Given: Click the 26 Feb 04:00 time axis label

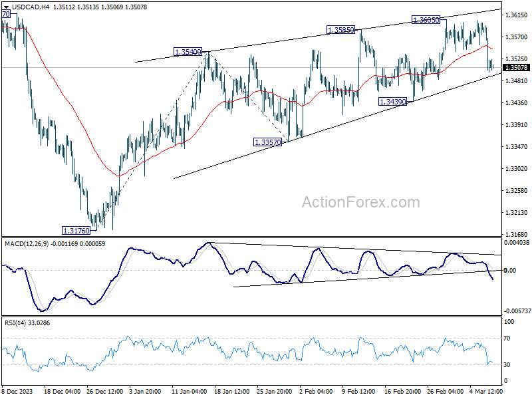Looking at the screenshot, I should tap(445, 391).
